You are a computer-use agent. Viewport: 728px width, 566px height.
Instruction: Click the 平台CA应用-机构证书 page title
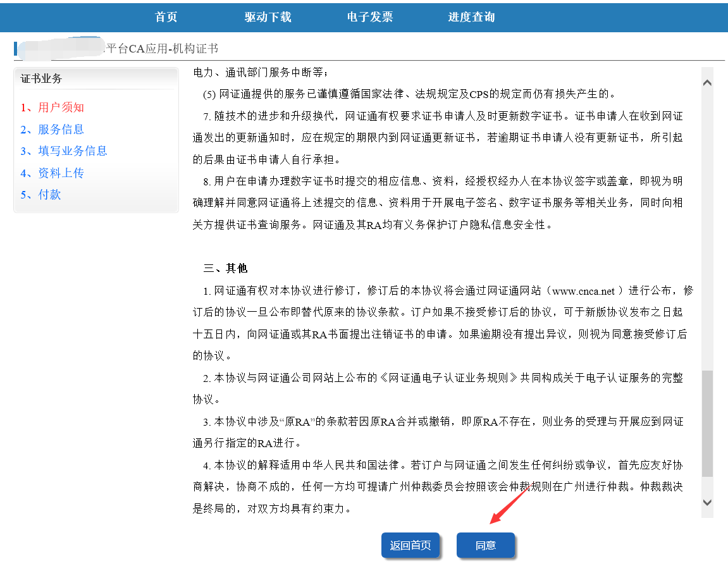[x=161, y=49]
